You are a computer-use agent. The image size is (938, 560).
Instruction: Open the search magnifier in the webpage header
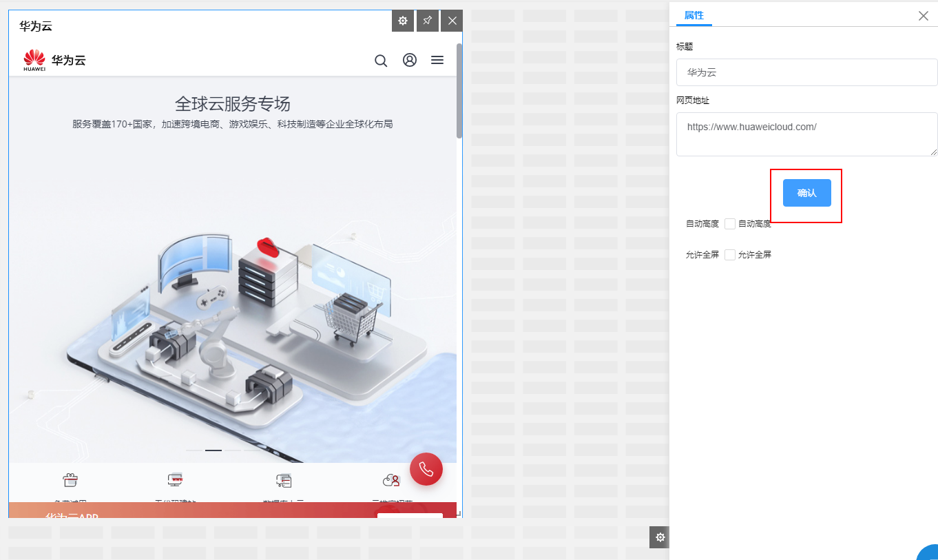(x=381, y=61)
